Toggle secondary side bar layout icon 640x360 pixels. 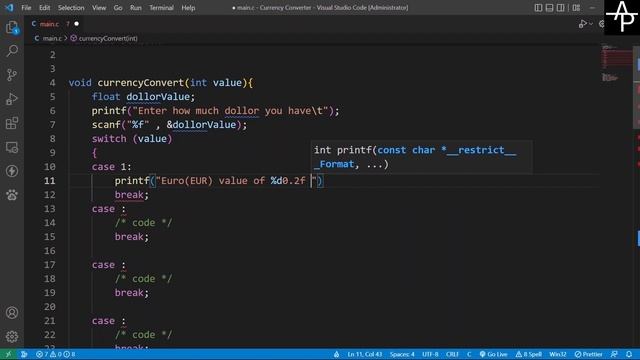click(561, 7)
